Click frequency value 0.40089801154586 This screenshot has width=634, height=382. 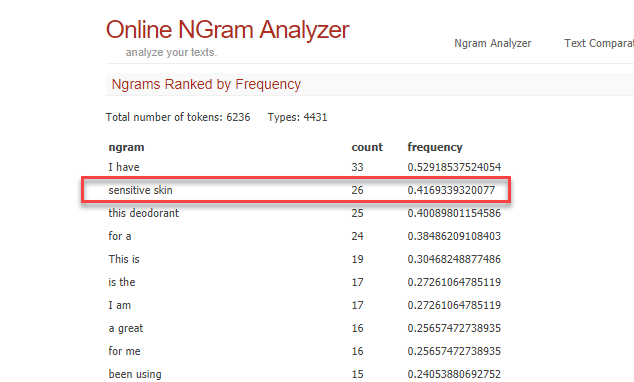point(454,213)
